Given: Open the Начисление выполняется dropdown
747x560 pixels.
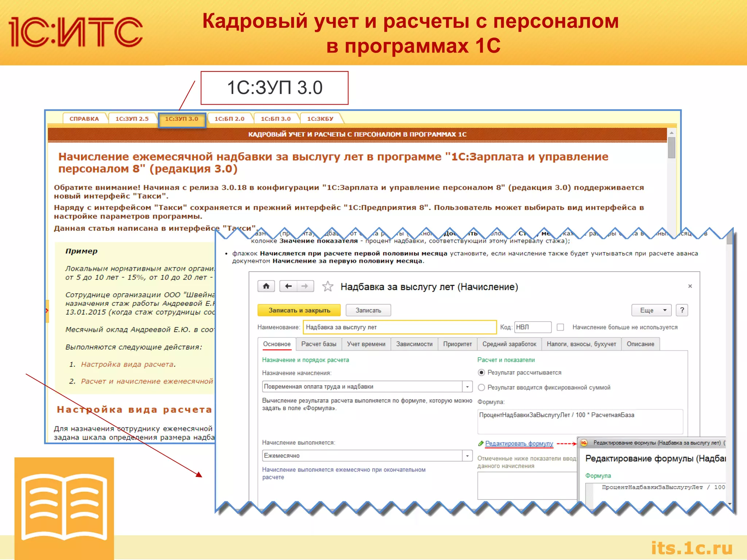Looking at the screenshot, I should (467, 456).
